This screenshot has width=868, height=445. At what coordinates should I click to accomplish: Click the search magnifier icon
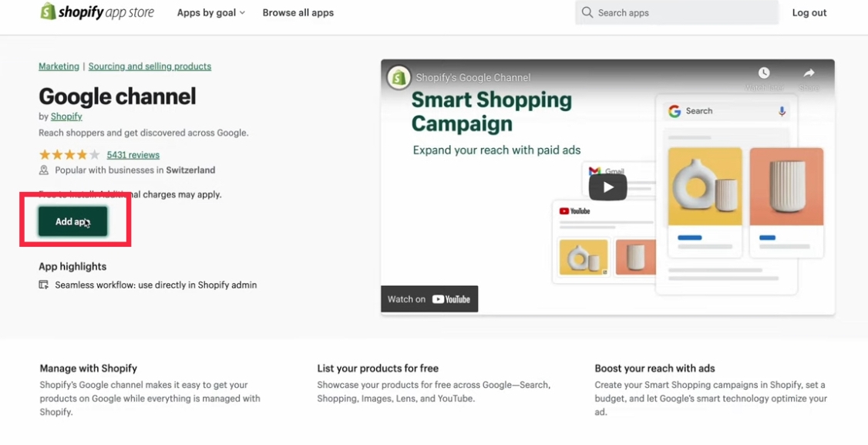tap(587, 12)
